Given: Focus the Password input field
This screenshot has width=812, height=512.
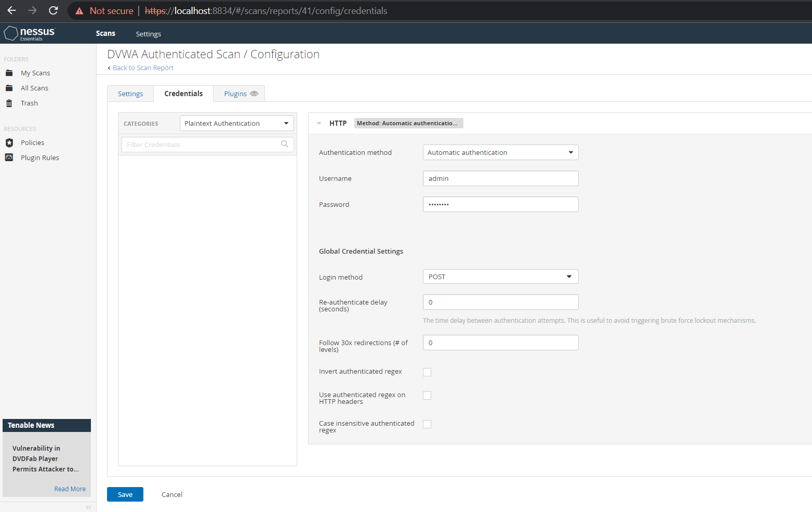Looking at the screenshot, I should pyautogui.click(x=501, y=204).
